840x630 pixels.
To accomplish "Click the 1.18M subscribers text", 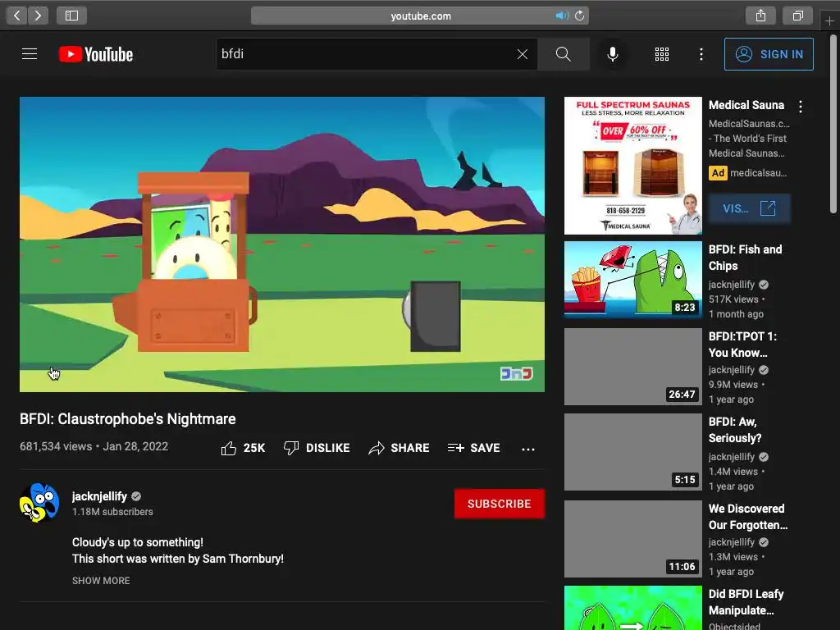I will pyautogui.click(x=112, y=512).
